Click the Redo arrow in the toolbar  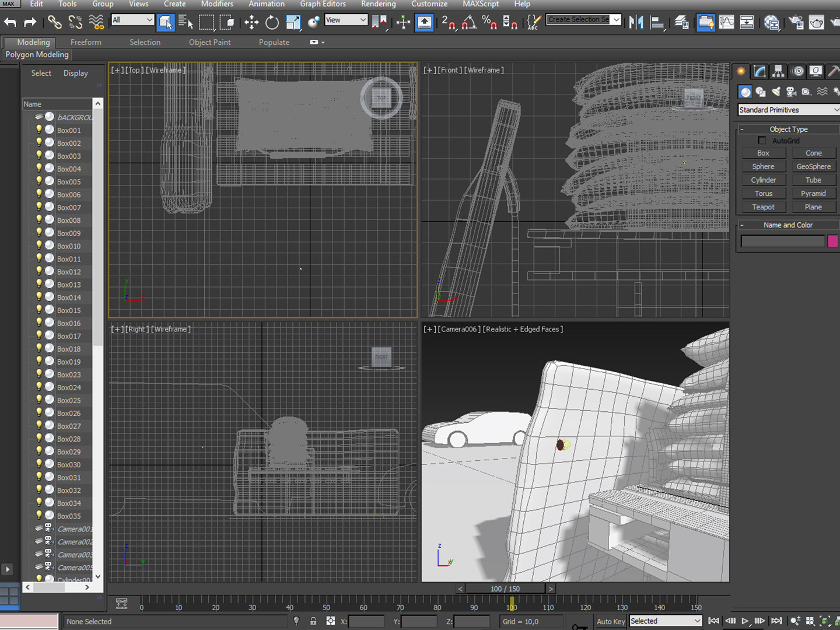tap(30, 23)
